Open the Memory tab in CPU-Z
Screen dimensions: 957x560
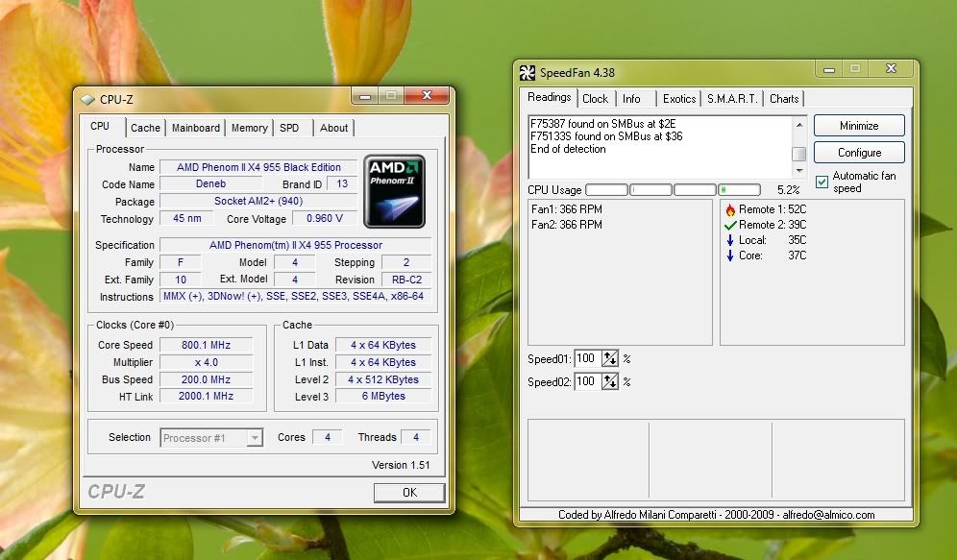249,128
